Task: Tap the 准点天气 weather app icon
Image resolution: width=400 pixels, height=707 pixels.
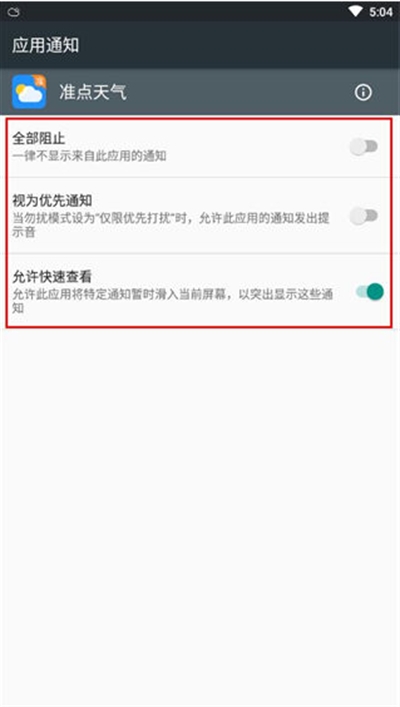Action: [x=29, y=92]
